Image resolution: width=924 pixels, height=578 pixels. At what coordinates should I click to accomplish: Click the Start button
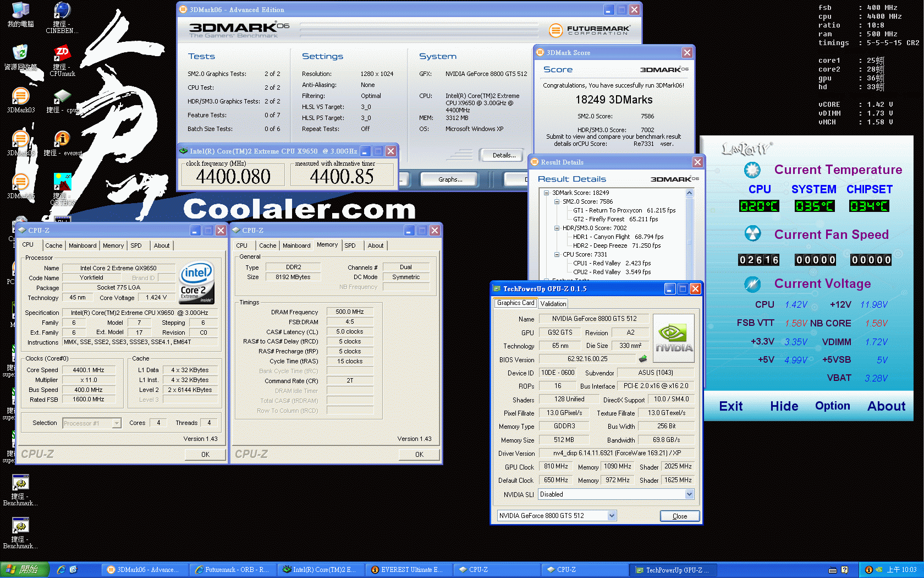(25, 570)
